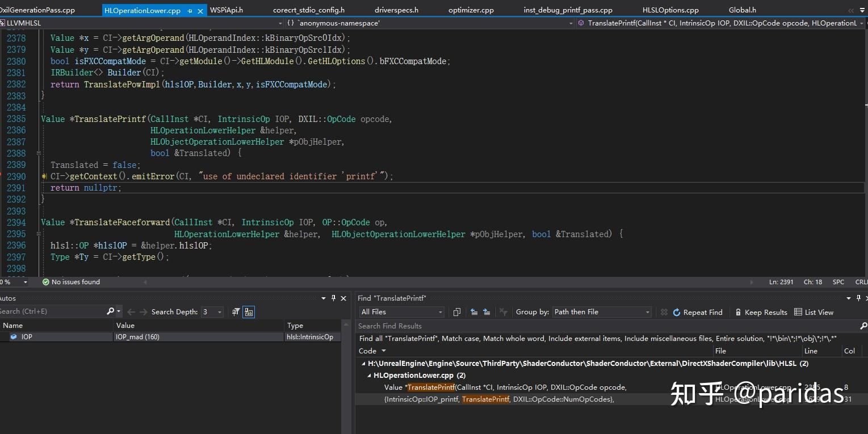This screenshot has width=868, height=434.
Task: Open the HLSLOptions.cpp tab
Action: (670, 10)
